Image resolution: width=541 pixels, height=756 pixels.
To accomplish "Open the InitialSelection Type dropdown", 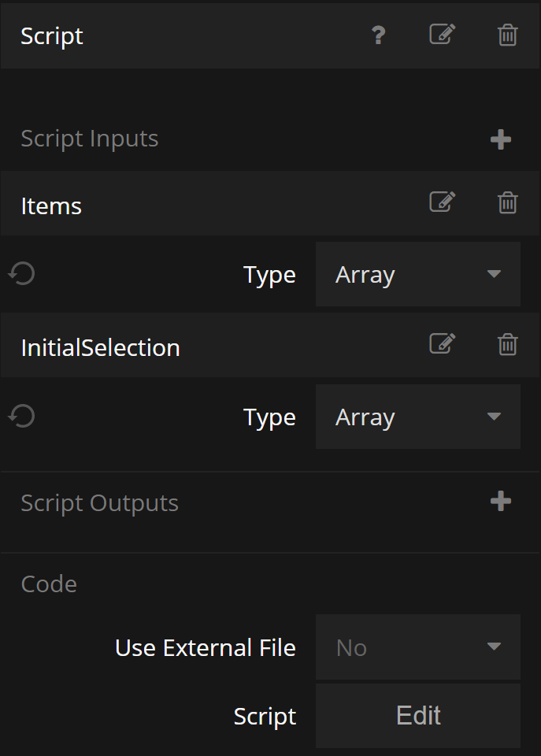I will tap(417, 417).
